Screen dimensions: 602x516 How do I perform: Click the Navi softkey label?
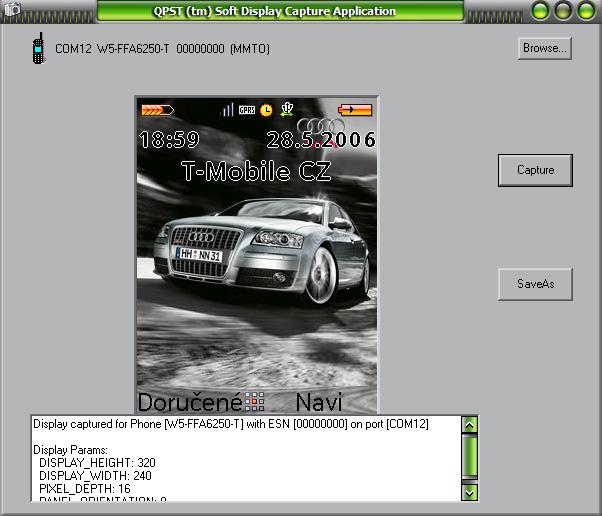coord(319,402)
